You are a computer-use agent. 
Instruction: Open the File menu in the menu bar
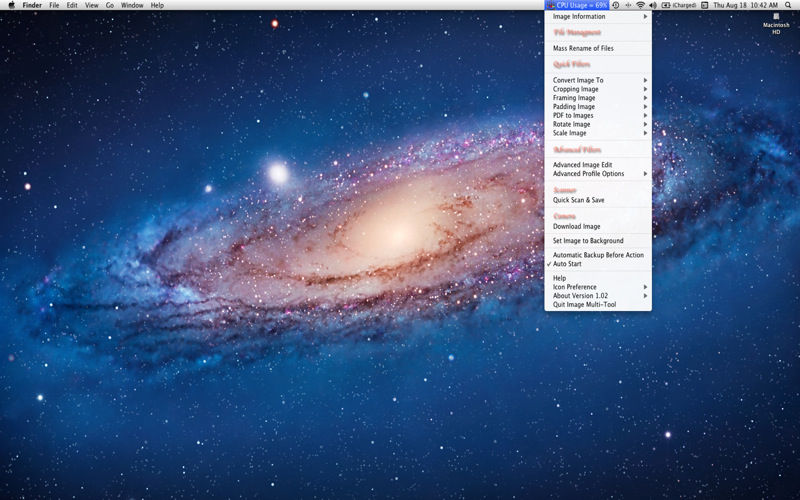(54, 5)
